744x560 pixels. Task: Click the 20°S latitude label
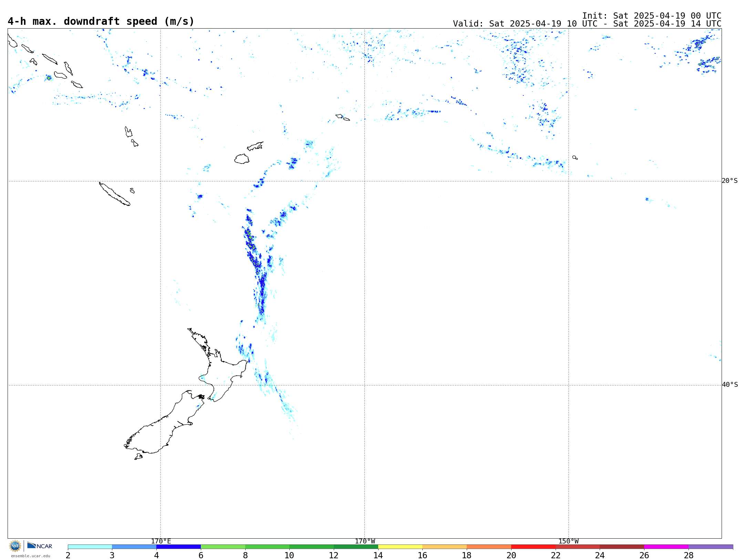tap(730, 181)
